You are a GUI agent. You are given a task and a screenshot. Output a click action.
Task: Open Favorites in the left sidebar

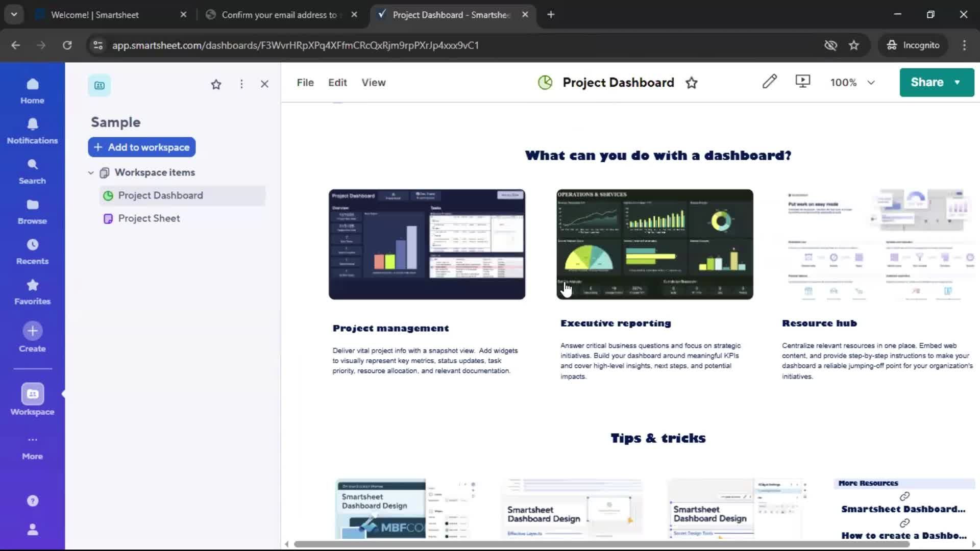coord(32,291)
